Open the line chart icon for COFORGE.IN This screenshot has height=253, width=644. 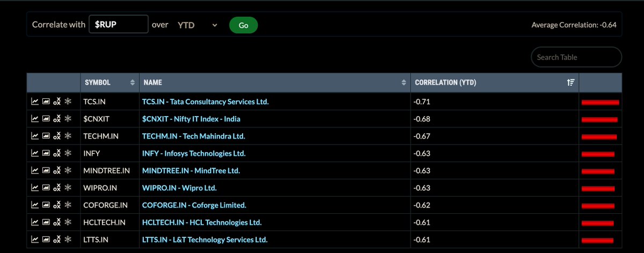pos(35,205)
